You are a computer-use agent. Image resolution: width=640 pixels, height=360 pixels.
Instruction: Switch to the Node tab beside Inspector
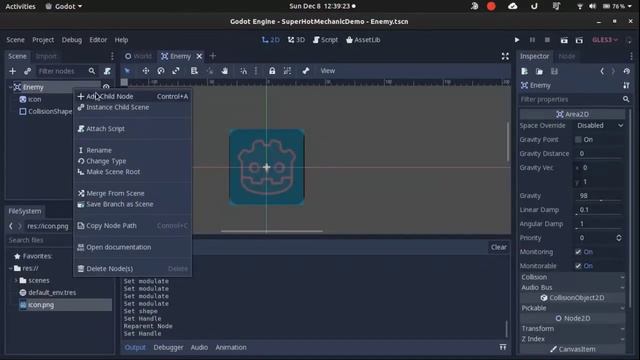pos(566,56)
